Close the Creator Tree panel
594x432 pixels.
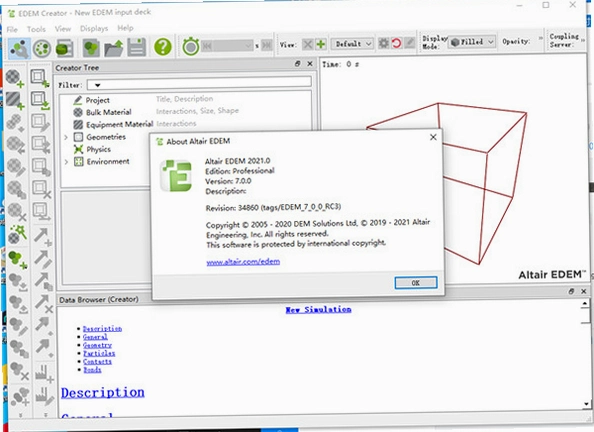tap(310, 64)
